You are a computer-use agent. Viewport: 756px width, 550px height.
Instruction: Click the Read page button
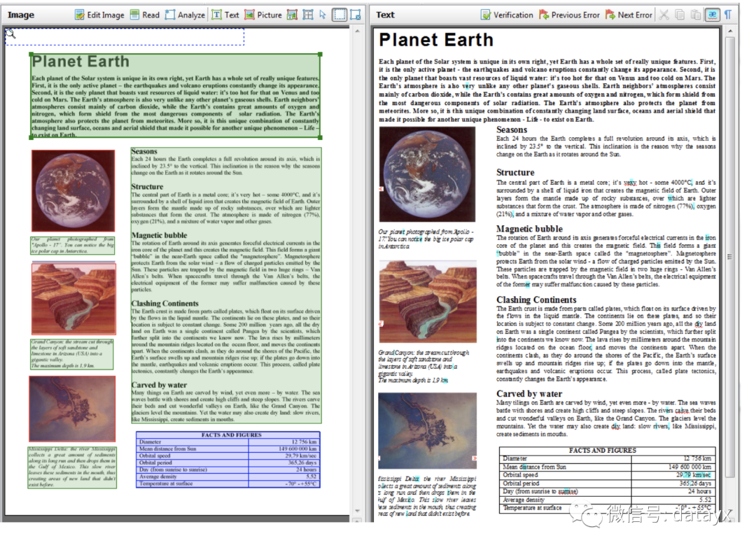(145, 15)
